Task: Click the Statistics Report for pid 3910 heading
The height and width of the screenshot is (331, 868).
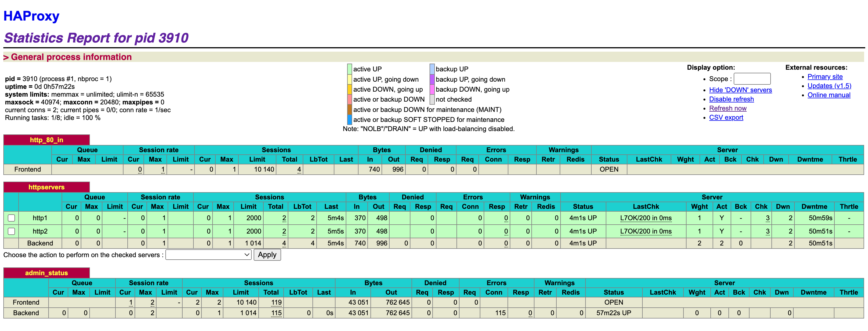Action: pos(96,38)
